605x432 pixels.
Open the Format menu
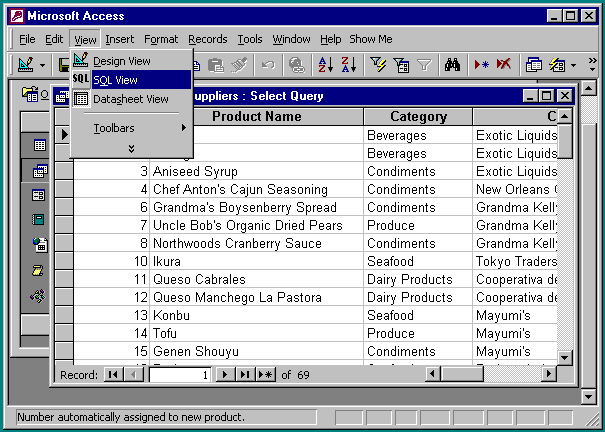(161, 39)
